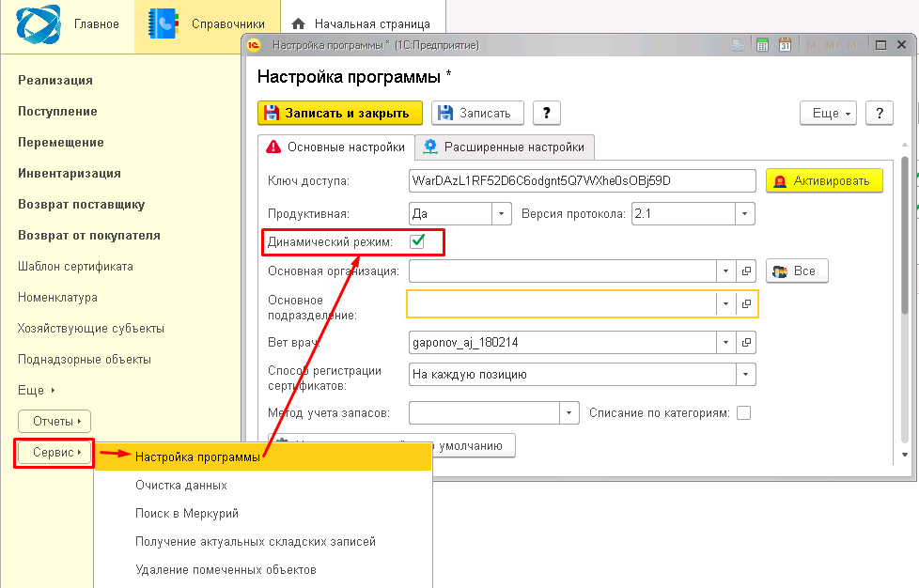Open Основная организация dropdown arrow
919x588 pixels.
pos(725,271)
